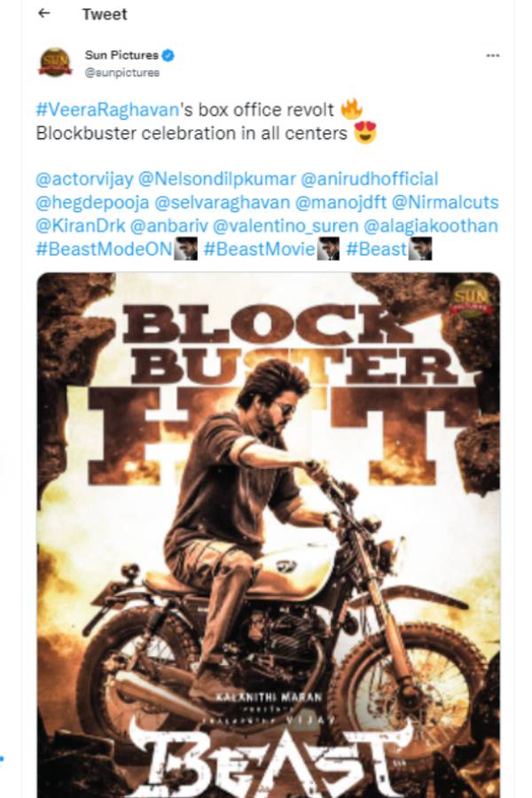Open the @manojdft mention
The width and height of the screenshot is (532, 798).
pos(340,202)
